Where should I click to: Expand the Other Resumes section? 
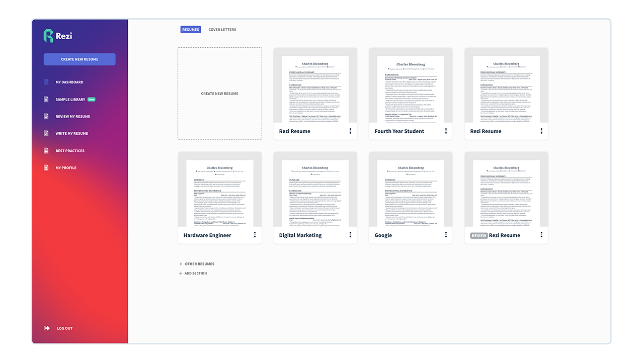tap(197, 264)
